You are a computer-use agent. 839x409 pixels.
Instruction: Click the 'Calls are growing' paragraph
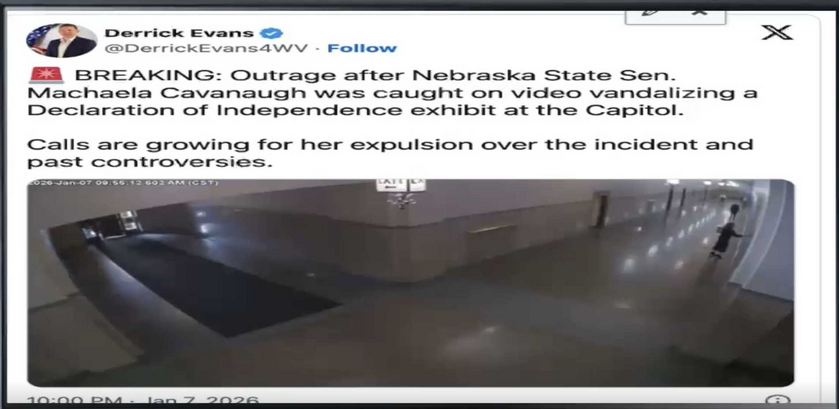tap(390, 153)
